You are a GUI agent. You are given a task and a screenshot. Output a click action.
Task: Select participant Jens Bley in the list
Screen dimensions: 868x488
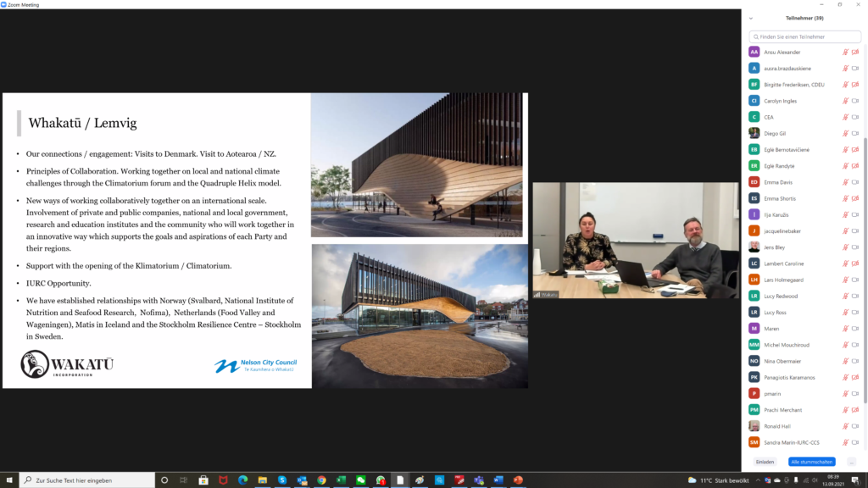coord(776,247)
